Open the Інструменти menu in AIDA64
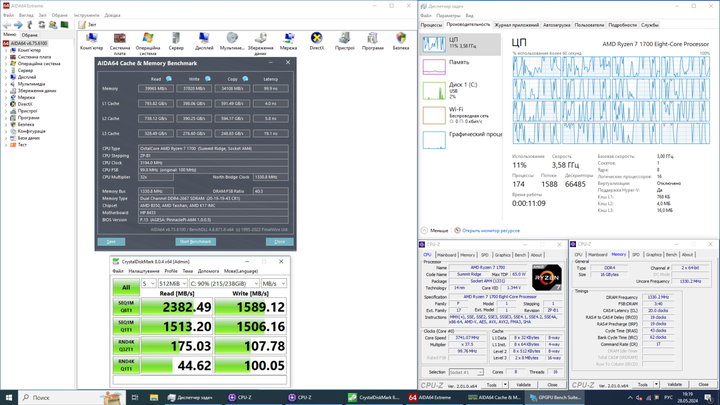 pyautogui.click(x=86, y=15)
